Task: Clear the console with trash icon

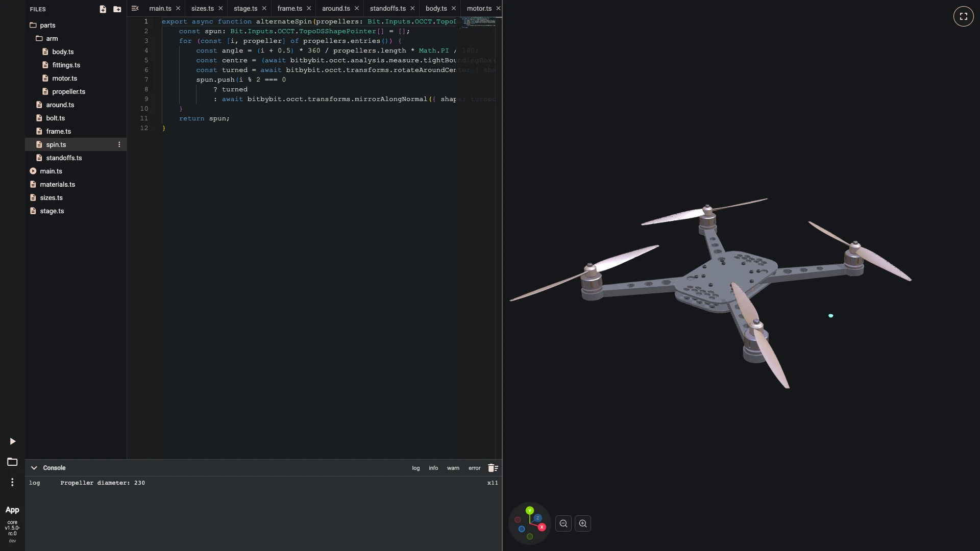Action: click(493, 468)
